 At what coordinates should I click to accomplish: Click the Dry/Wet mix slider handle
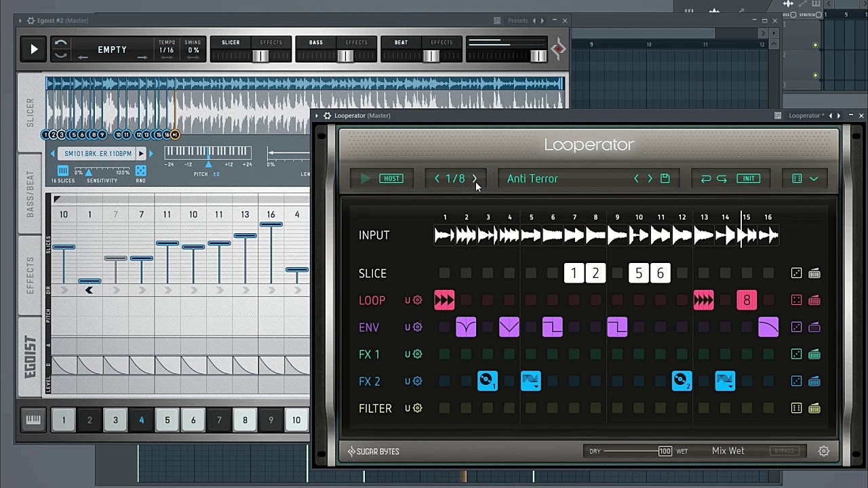coord(665,451)
